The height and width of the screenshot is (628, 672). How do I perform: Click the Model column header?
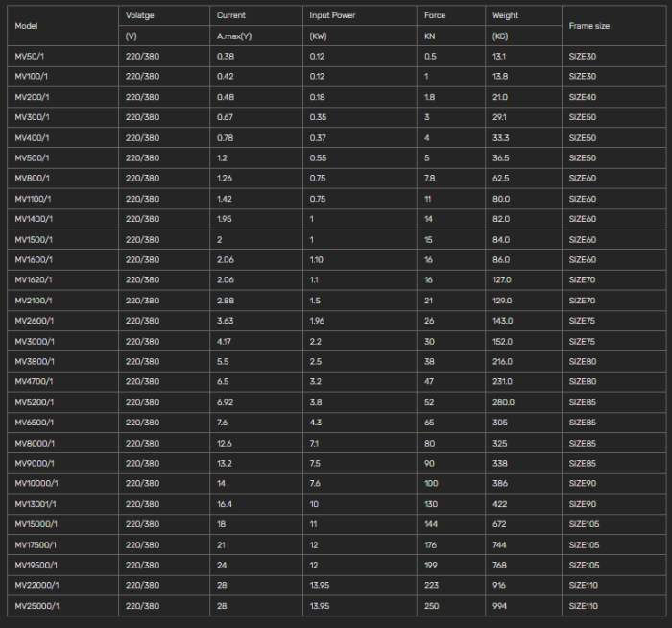point(24,26)
